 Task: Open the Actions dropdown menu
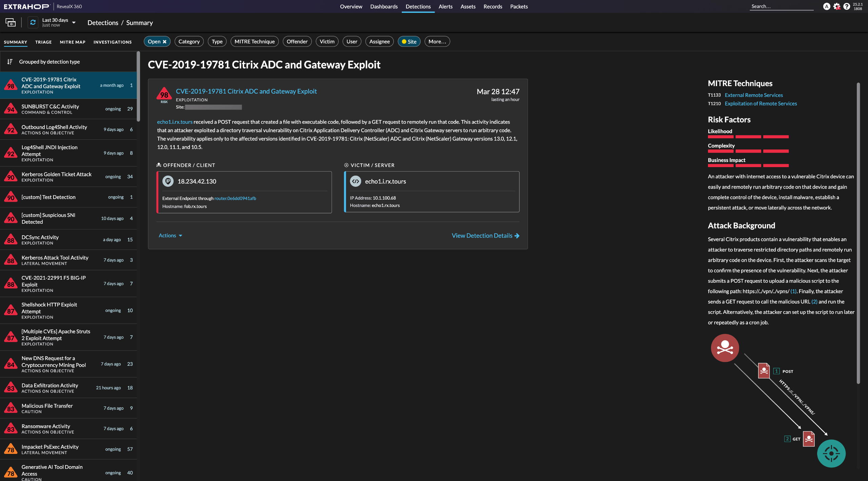pyautogui.click(x=170, y=236)
